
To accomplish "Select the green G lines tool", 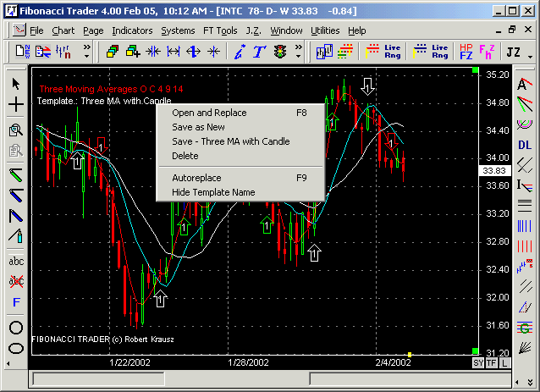I will click(525, 328).
